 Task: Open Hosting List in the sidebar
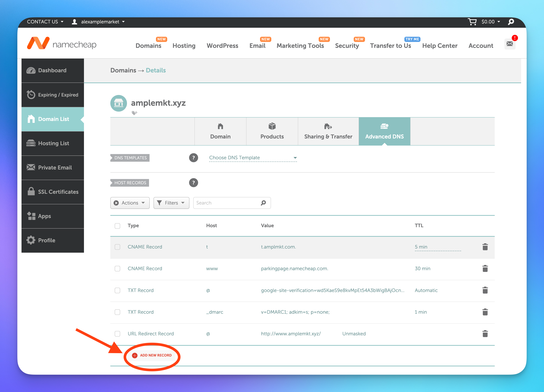click(x=53, y=143)
